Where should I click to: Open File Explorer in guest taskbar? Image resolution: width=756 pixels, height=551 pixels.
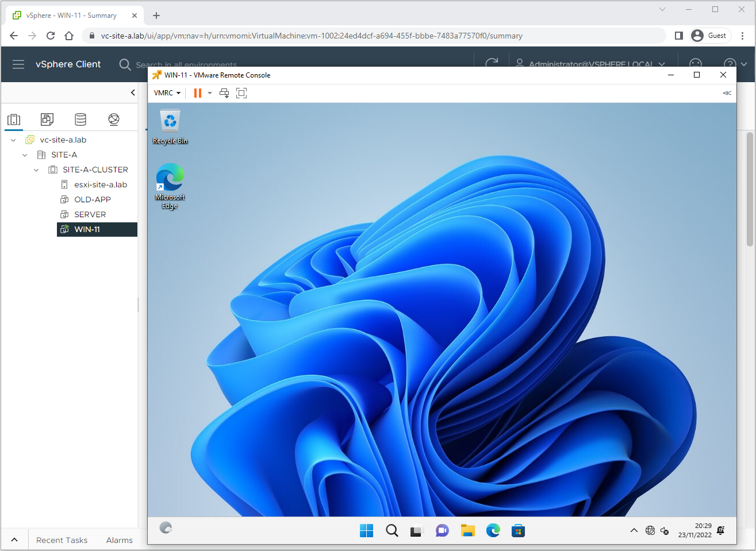(467, 531)
